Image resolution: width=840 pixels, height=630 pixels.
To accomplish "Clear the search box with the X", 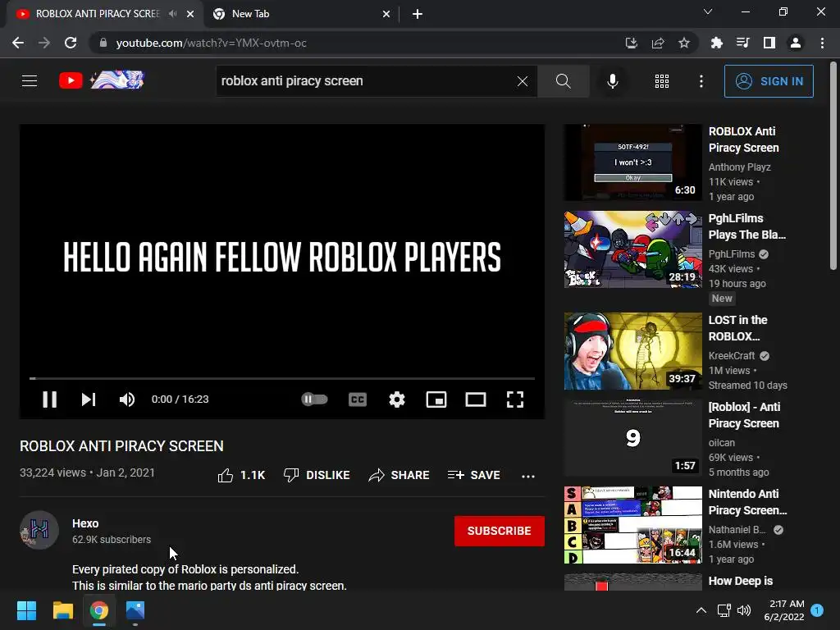I will [x=523, y=81].
